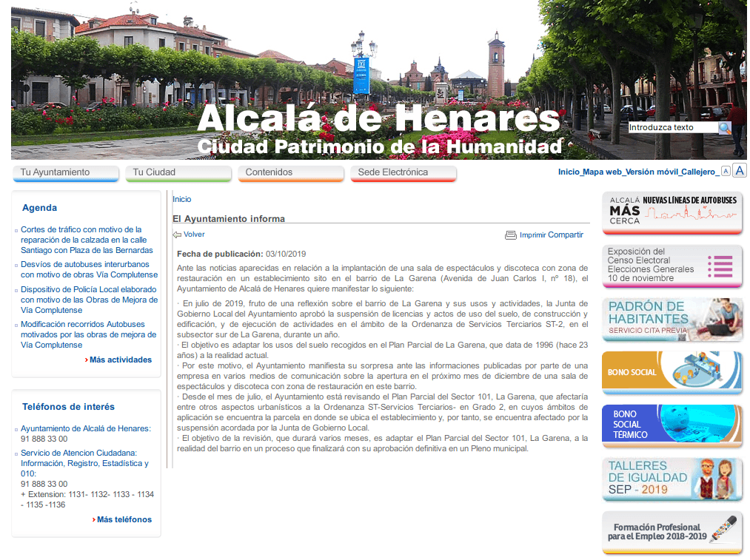Click the Más teléfonos link

click(x=124, y=519)
